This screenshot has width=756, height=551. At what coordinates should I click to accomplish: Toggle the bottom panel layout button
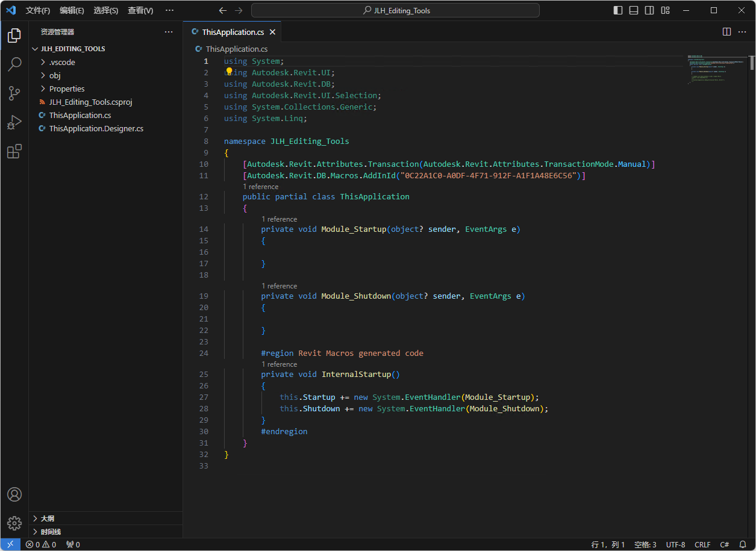(x=634, y=10)
